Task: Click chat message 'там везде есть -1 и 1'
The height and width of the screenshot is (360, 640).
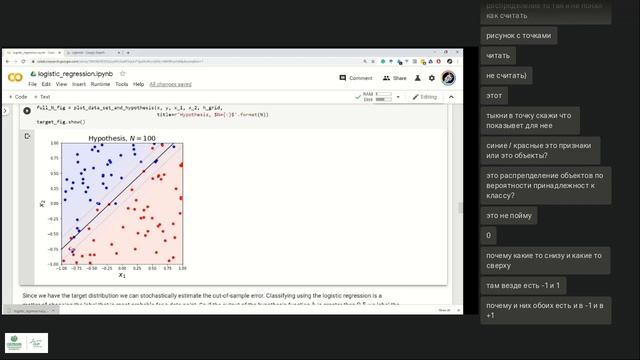Action: pos(523,285)
